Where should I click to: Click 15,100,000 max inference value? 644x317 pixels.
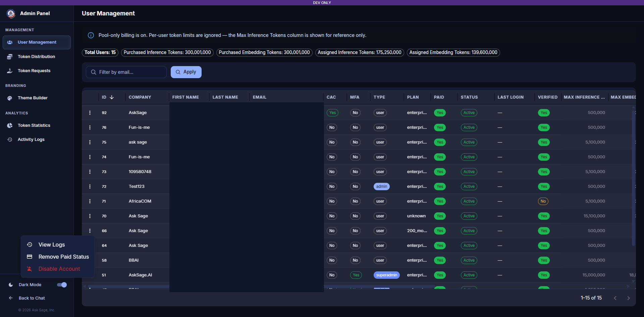tap(594, 216)
